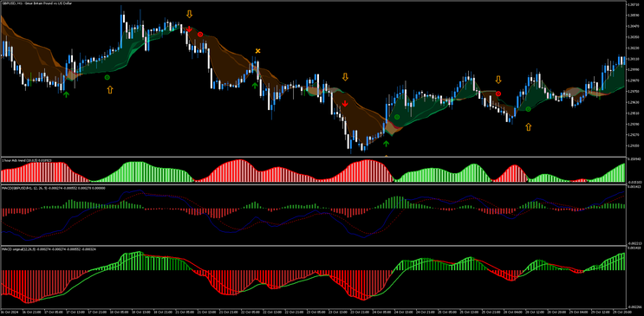
Task: Click the rightmost orange hollow up arrow
Action: pos(528,126)
